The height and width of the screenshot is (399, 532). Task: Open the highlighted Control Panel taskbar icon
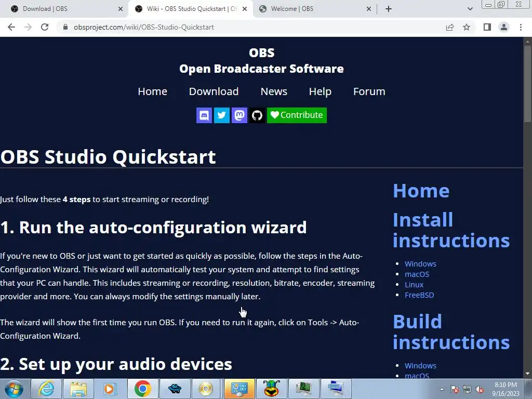239,389
